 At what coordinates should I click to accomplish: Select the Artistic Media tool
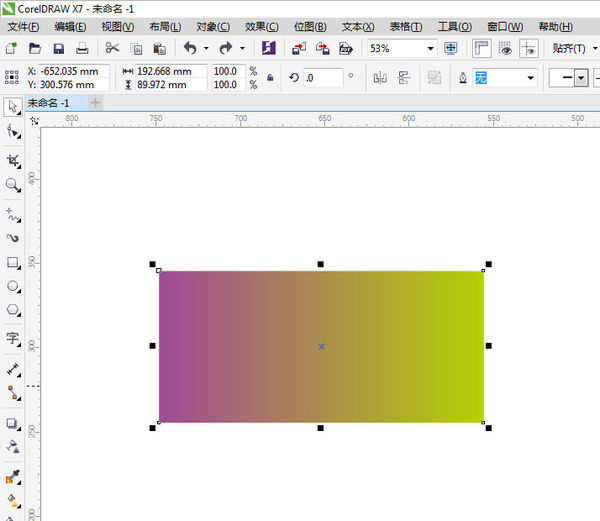[13, 238]
